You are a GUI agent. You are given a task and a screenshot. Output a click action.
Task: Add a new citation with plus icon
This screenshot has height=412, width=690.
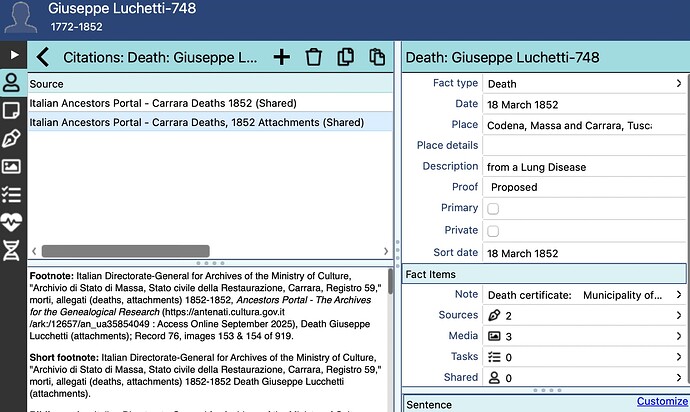[282, 57]
